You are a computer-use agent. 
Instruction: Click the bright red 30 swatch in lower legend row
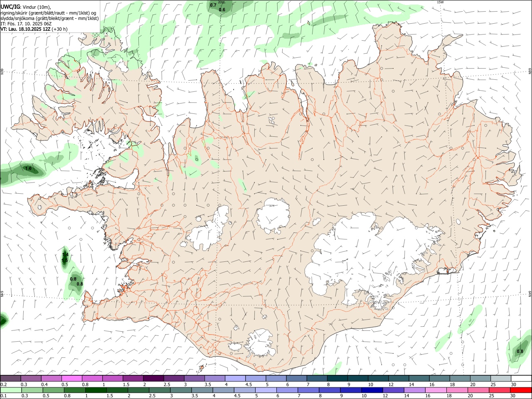click(x=521, y=390)
